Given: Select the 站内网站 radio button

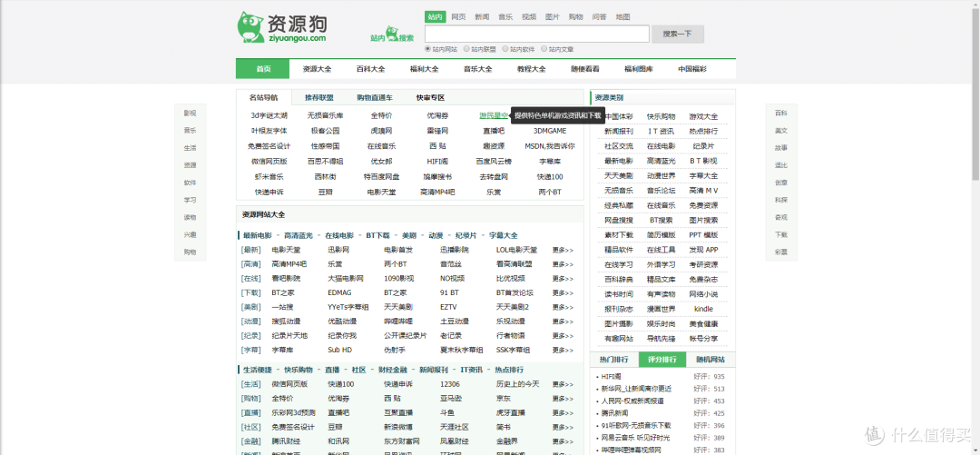Looking at the screenshot, I should (428, 48).
